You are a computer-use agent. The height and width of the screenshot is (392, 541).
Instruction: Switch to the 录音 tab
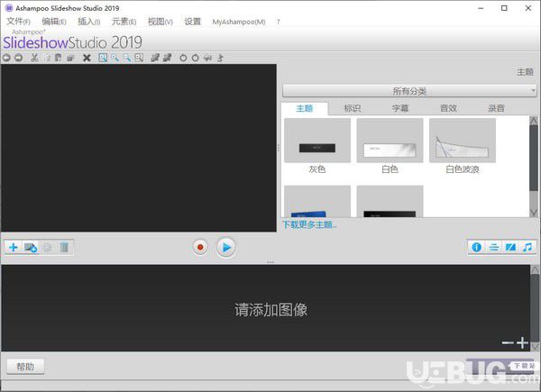point(496,109)
